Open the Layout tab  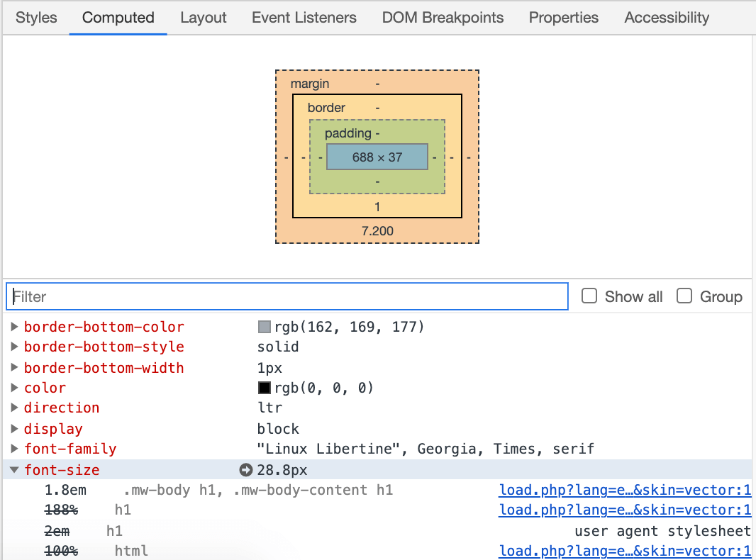tap(204, 18)
